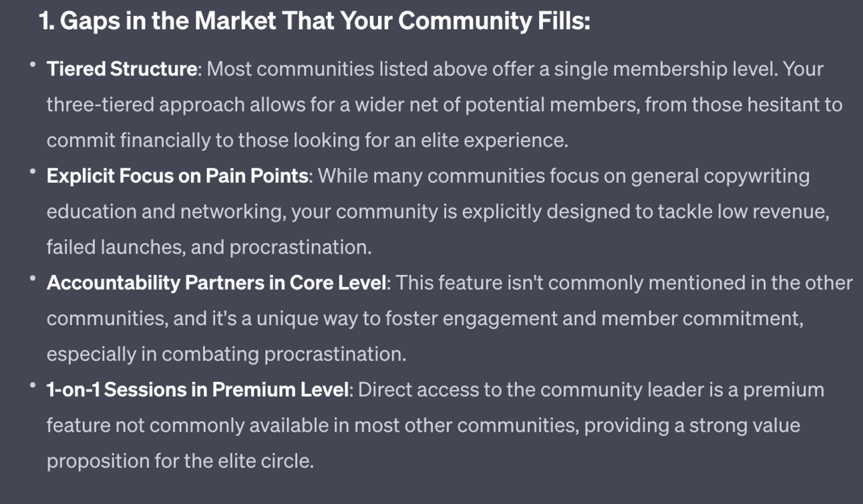
Task: Click the bullet point before "1-on-1 Sessions"
Action: [33, 385]
